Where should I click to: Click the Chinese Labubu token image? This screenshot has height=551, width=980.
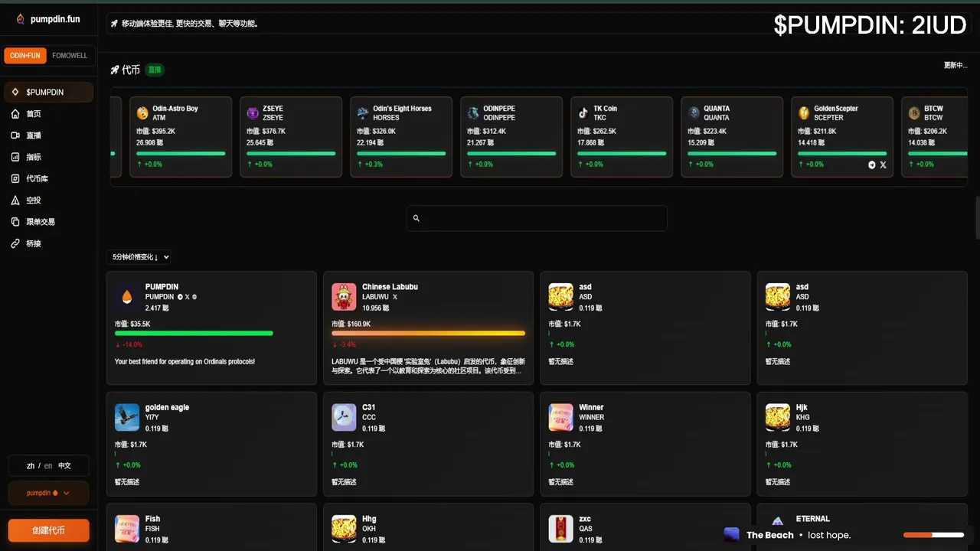344,297
